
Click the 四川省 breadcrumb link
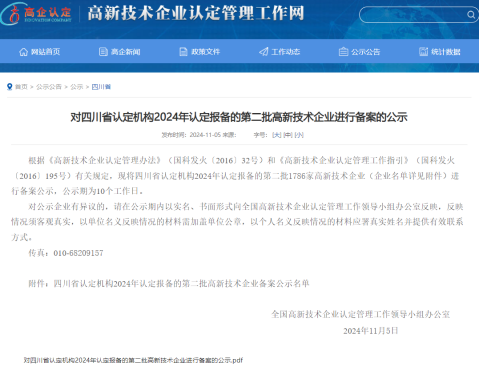pyautogui.click(x=101, y=87)
